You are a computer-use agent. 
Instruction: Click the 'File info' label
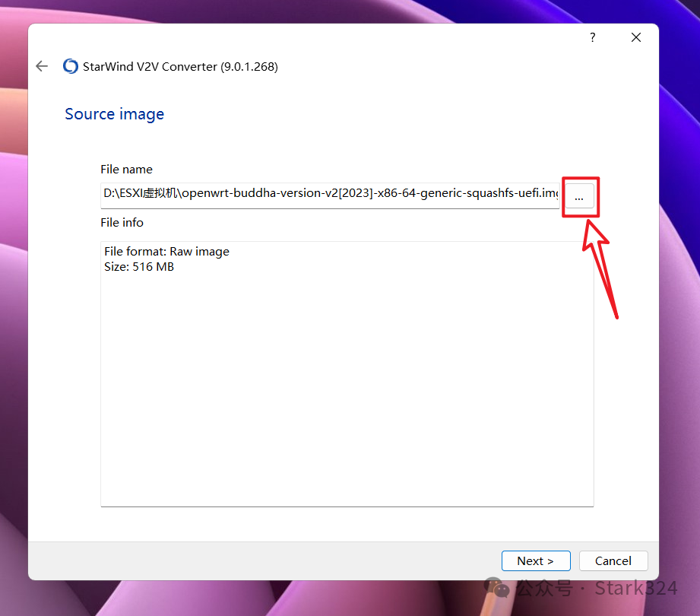coord(122,223)
